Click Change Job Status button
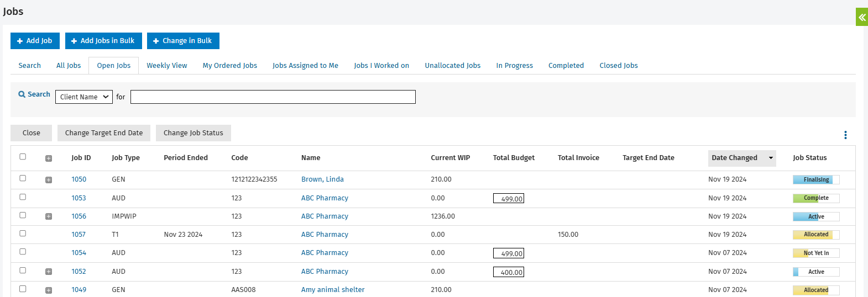The image size is (868, 297). 194,133
